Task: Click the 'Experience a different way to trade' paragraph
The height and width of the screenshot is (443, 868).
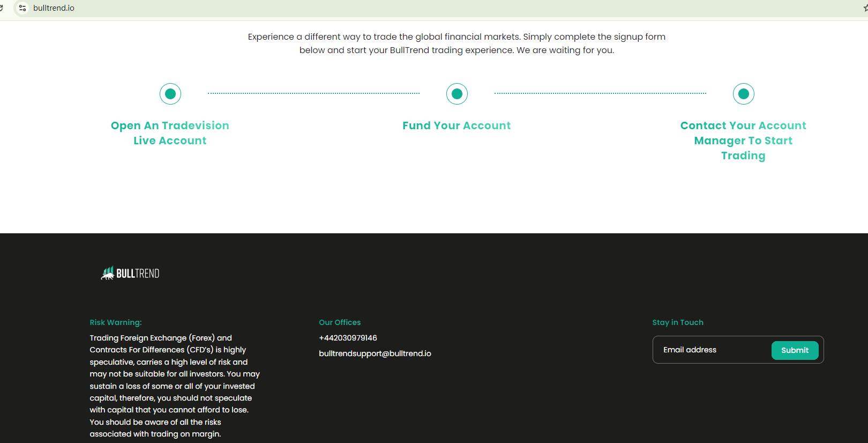Action: [457, 43]
